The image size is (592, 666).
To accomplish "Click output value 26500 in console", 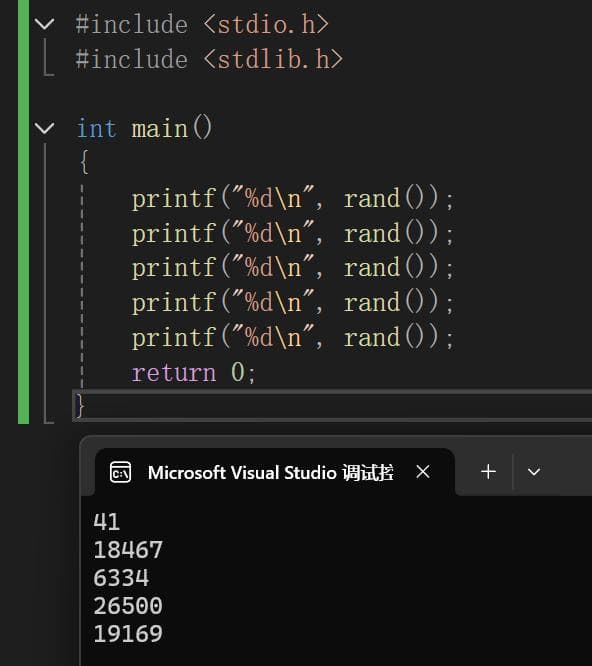I will click(x=128, y=606).
